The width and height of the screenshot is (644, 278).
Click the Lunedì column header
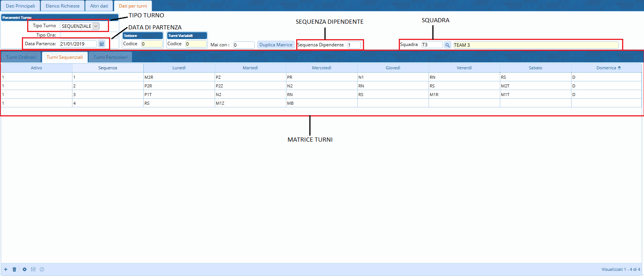coord(179,68)
